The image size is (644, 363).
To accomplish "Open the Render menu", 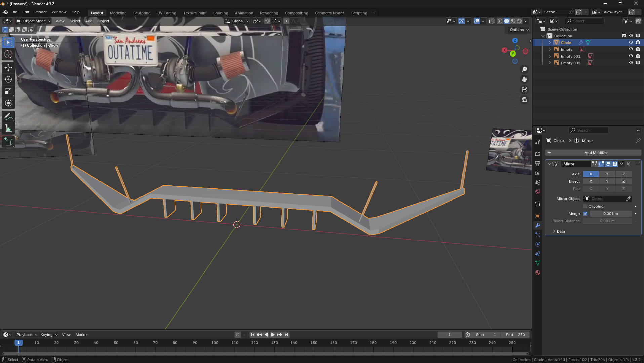I will (x=40, y=12).
